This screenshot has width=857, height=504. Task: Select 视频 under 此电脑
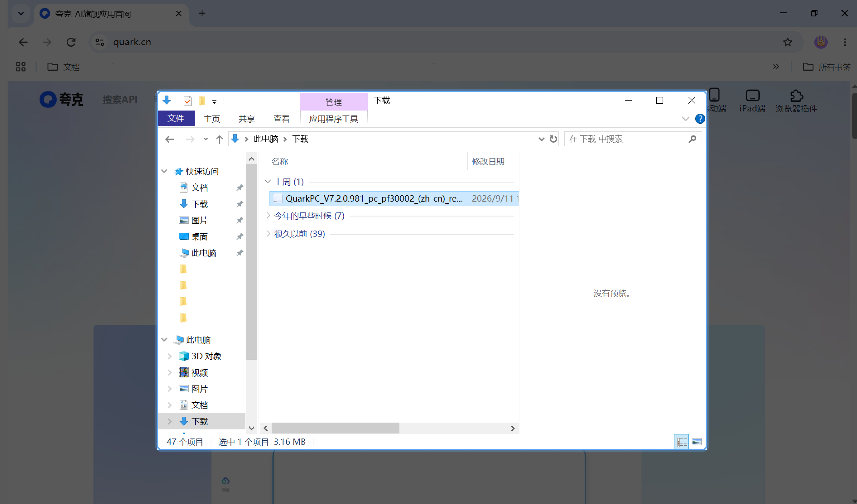coord(199,373)
